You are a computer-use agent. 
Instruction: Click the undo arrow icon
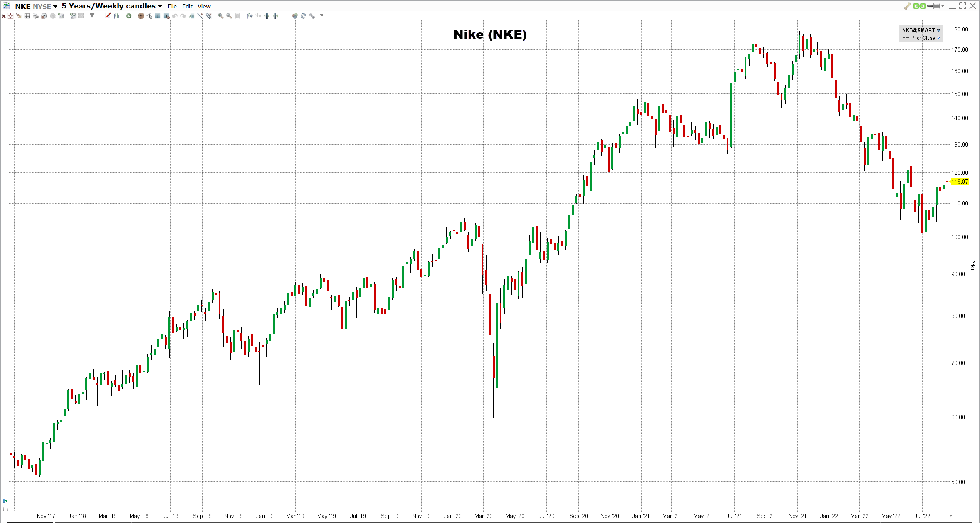pos(175,16)
